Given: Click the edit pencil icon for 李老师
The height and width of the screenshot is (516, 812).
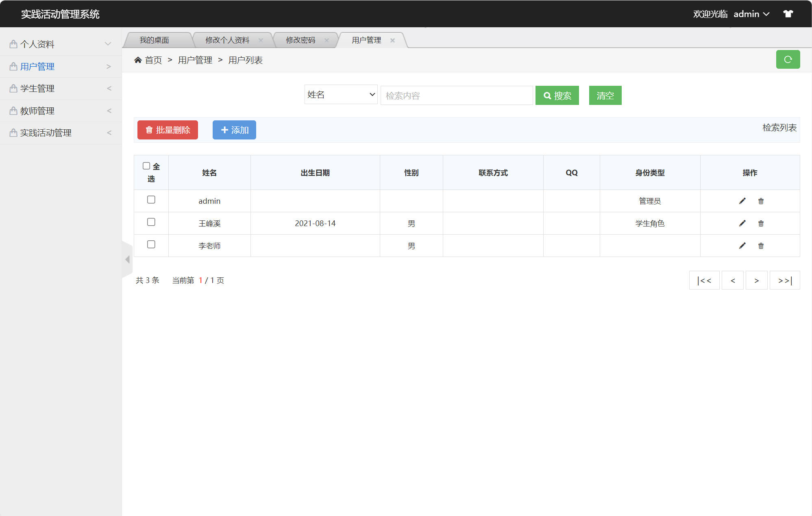Looking at the screenshot, I should coord(742,246).
